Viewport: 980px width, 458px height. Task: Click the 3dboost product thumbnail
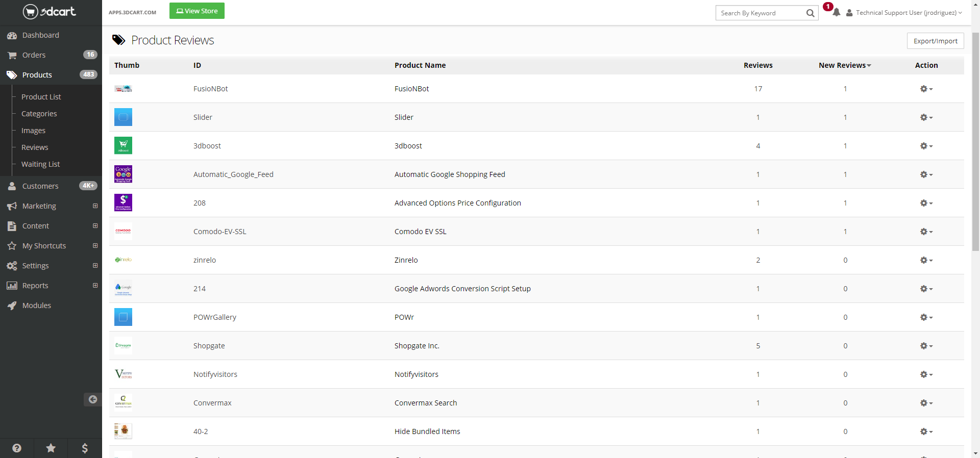(x=123, y=145)
